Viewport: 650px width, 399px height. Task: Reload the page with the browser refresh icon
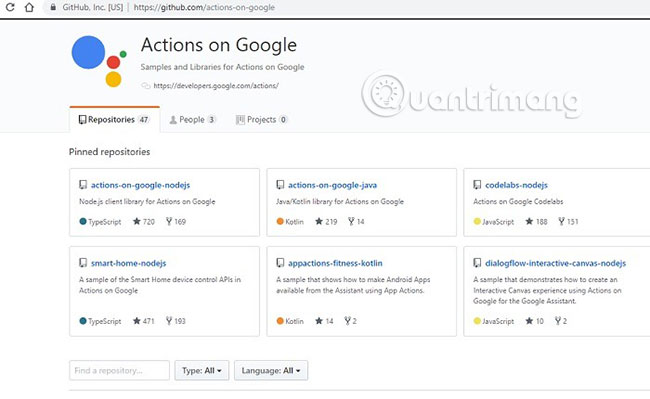(10, 7)
